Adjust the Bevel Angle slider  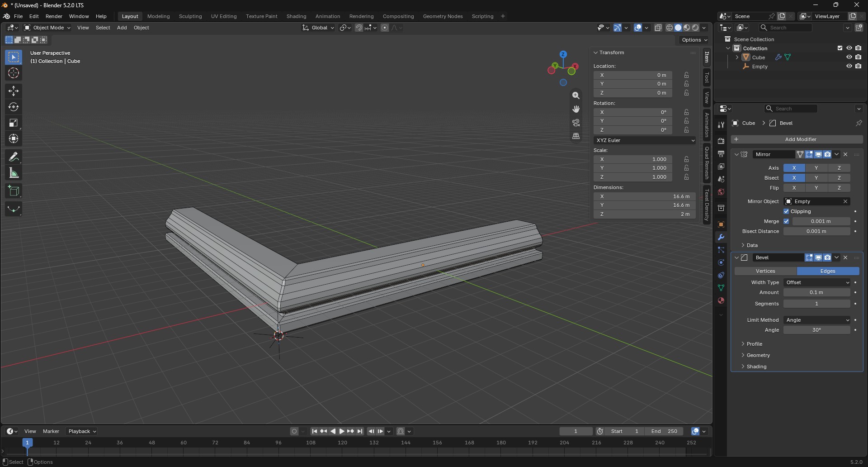[816, 330]
